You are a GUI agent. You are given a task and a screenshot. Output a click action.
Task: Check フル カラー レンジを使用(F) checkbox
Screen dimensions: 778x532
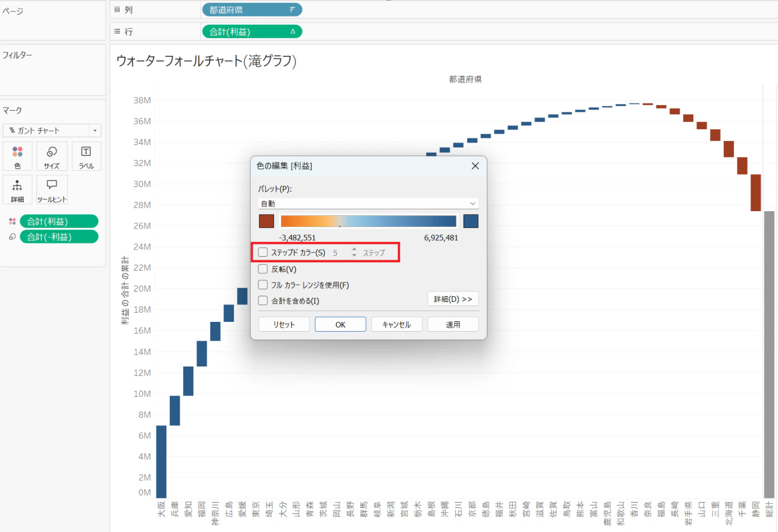263,284
